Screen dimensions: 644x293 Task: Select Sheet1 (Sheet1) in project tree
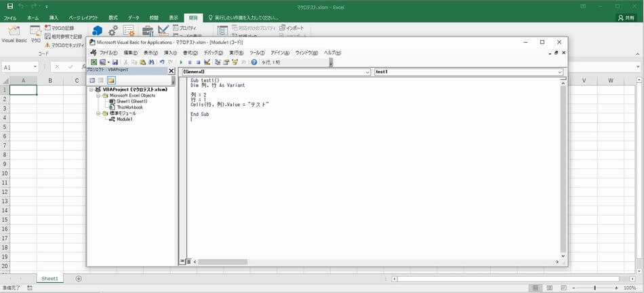click(x=128, y=101)
